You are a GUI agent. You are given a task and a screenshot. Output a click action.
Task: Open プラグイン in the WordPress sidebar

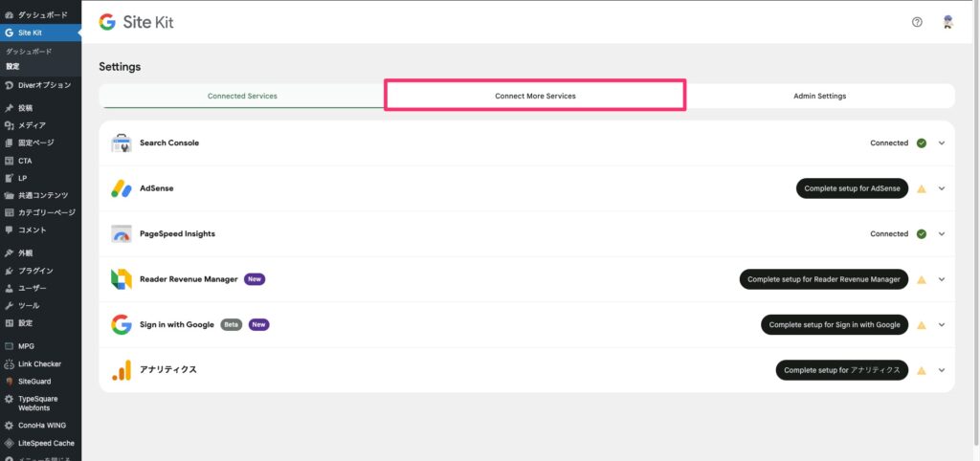[x=35, y=271]
